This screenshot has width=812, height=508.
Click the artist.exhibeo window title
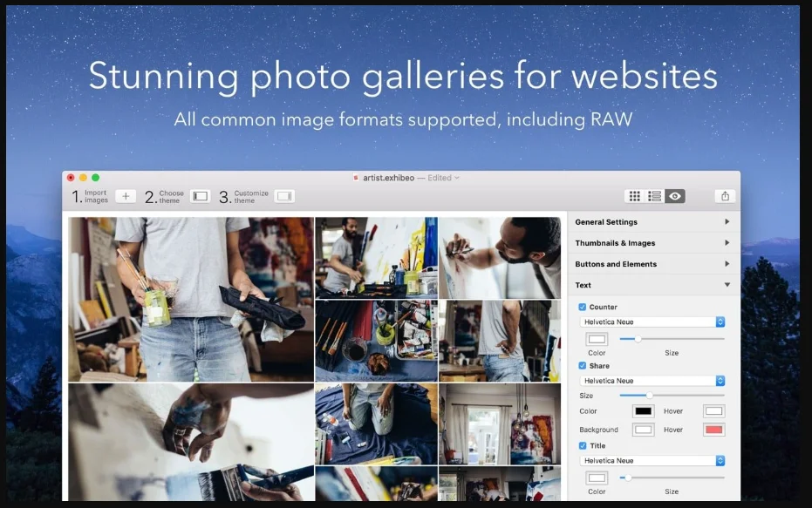tap(388, 178)
